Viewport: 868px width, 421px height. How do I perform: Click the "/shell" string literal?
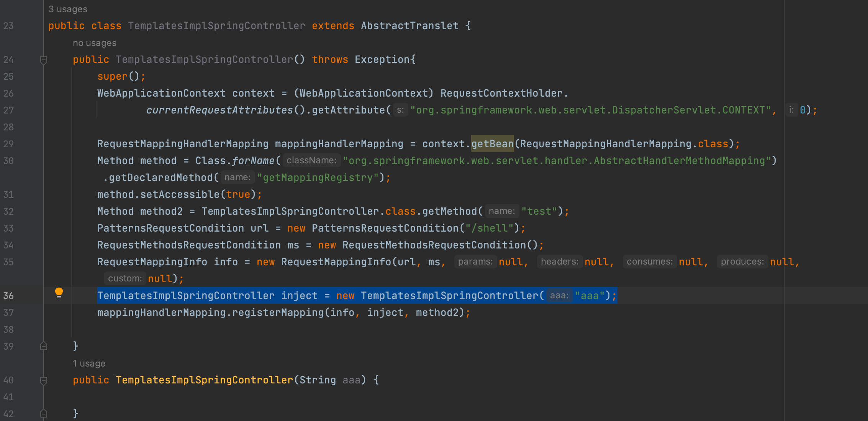489,228
